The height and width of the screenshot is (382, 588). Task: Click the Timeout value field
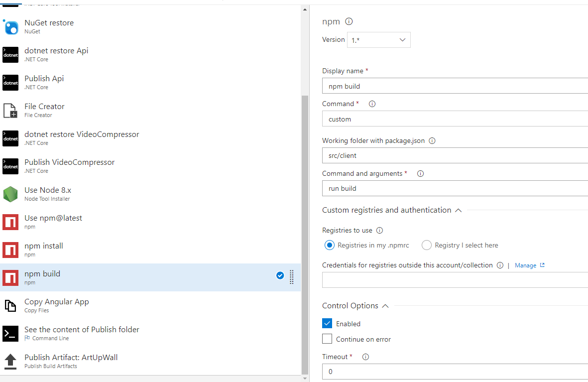click(455, 372)
